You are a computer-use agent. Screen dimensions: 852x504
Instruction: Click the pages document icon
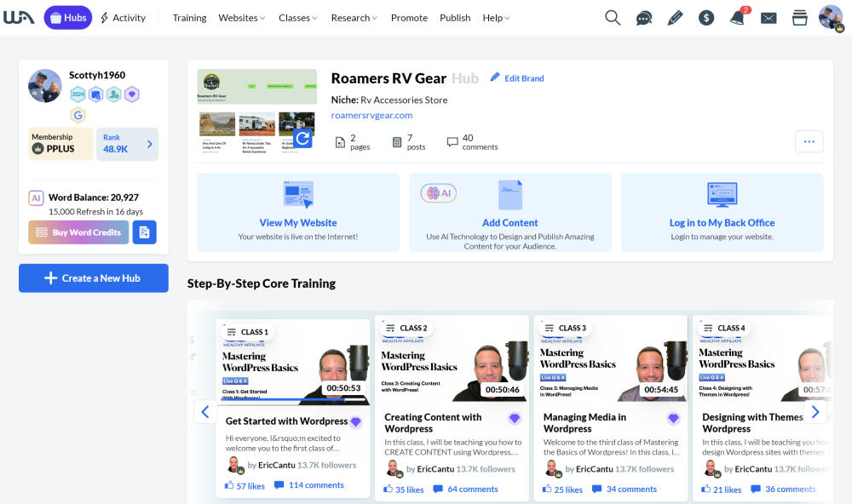340,142
